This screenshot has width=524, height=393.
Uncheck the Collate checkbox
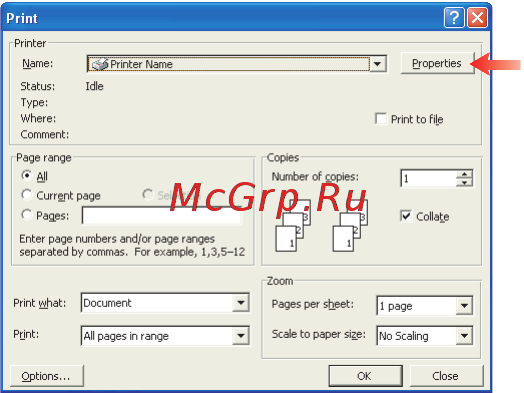(406, 216)
